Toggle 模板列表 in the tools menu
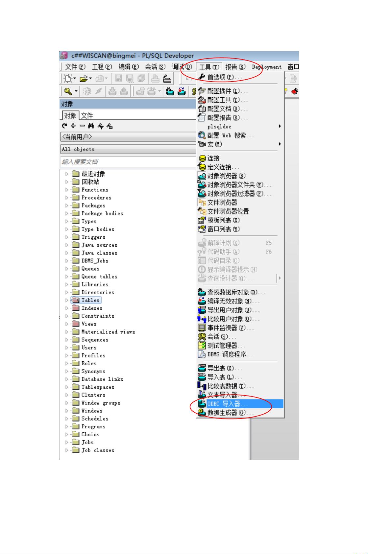The width and height of the screenshot is (392, 554). point(240,220)
